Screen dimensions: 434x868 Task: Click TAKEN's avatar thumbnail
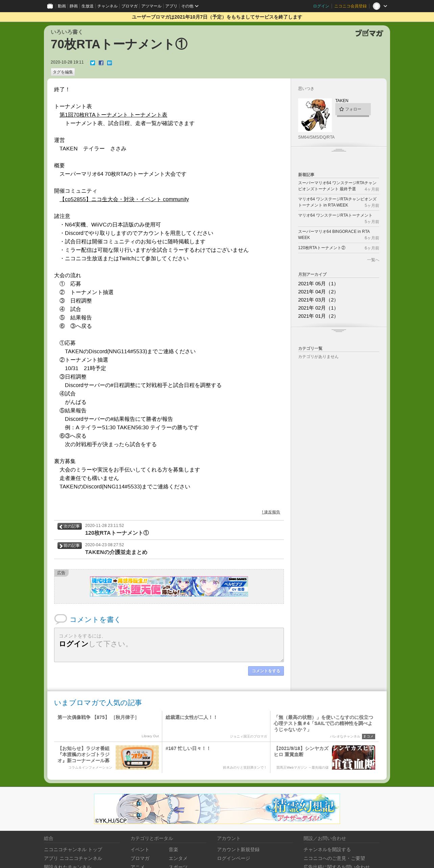pos(315,115)
